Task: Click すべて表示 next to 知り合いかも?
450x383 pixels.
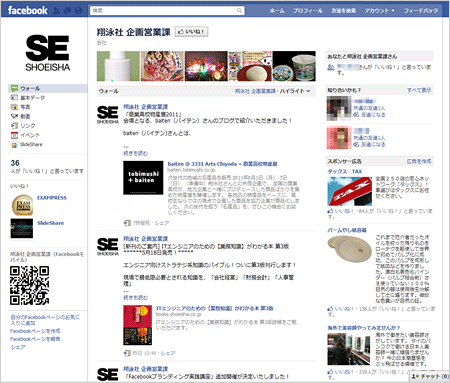Action: pyautogui.click(x=419, y=90)
